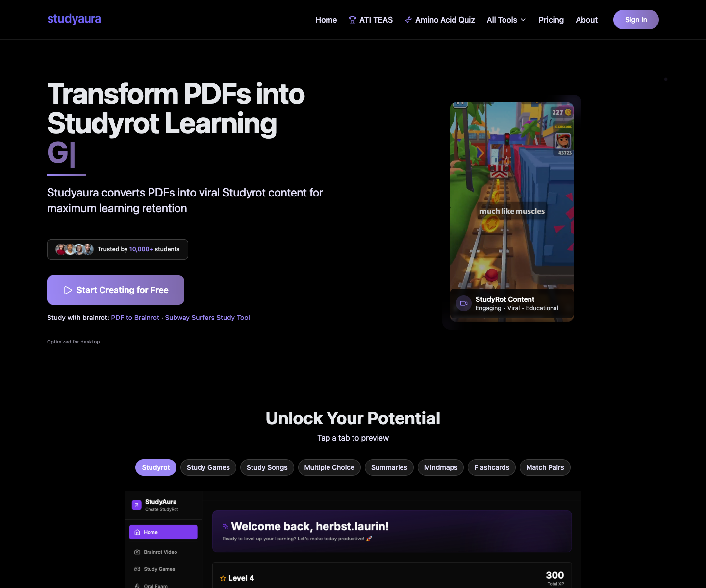Image resolution: width=706 pixels, height=588 pixels.
Task: Click the All Tools menu label
Action: coord(502,20)
